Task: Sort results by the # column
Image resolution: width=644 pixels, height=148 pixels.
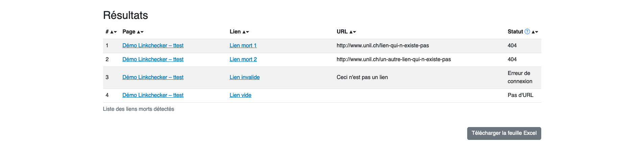Action: [x=113, y=32]
